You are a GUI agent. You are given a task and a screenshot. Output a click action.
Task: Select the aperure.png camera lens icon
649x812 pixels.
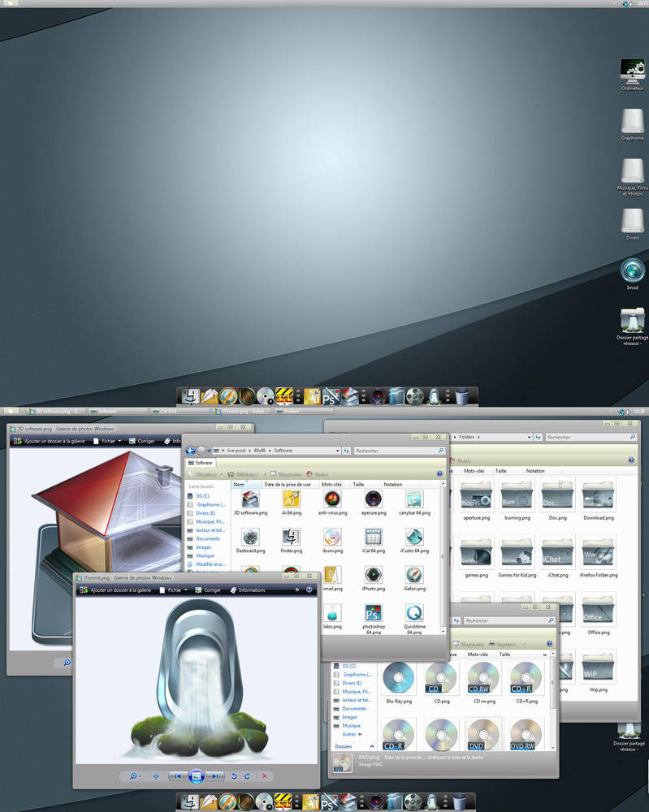373,499
